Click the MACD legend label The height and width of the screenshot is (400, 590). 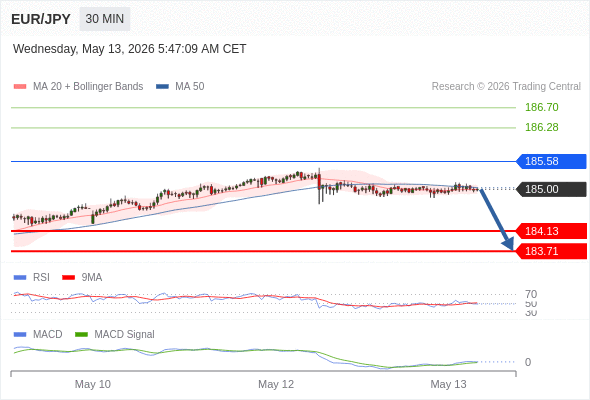tap(48, 335)
